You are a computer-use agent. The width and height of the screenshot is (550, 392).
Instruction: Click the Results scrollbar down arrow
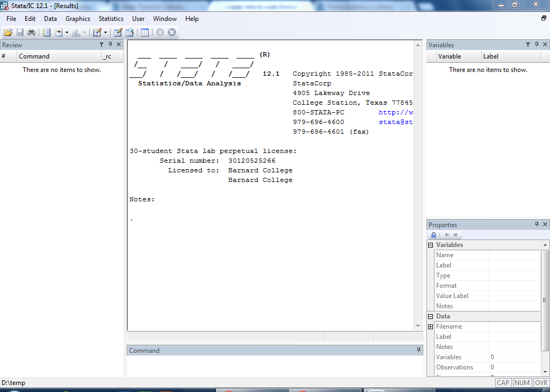point(418,326)
